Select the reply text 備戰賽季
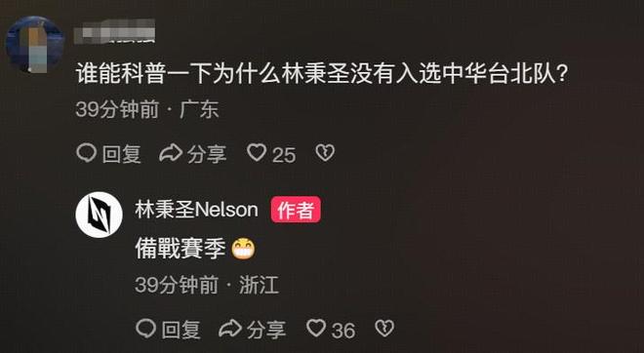The image size is (644, 353). (x=181, y=249)
